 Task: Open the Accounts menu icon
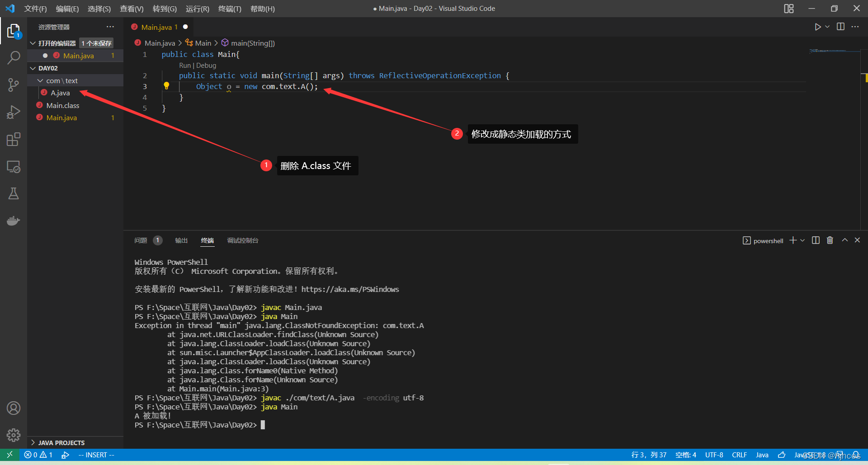(x=14, y=408)
